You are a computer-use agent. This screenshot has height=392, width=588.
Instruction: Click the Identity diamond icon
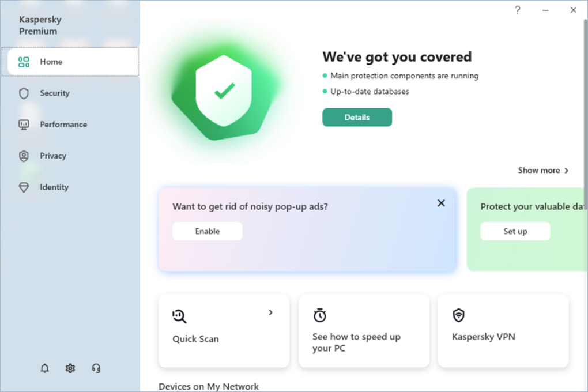24,187
